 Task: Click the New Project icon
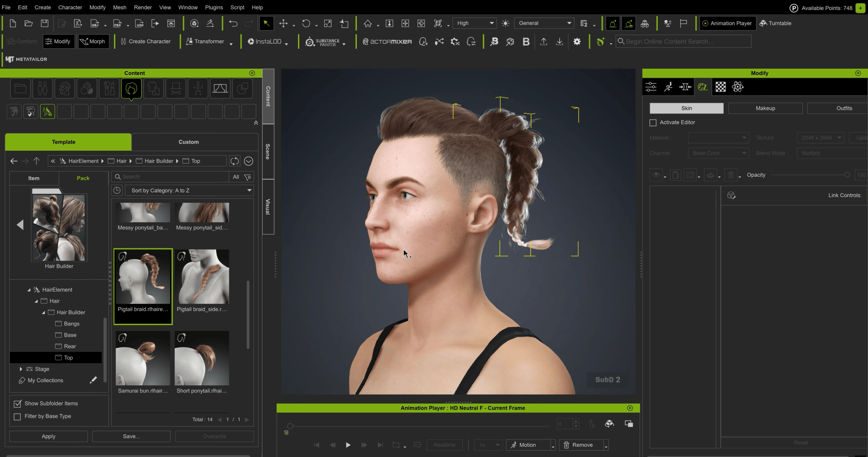coord(13,23)
